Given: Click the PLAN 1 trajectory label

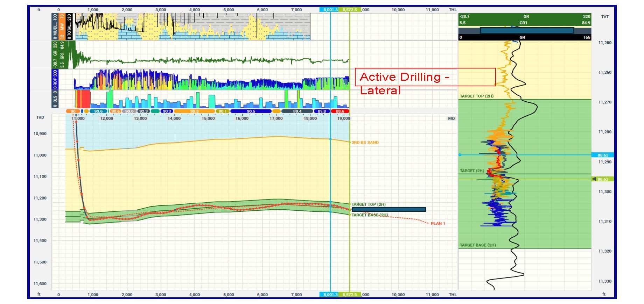Looking at the screenshot, I should [438, 224].
